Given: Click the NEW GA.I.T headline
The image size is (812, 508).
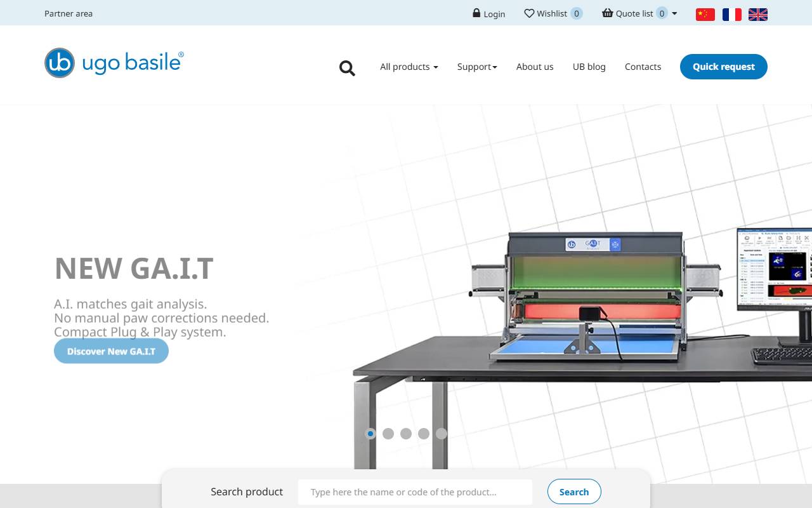Looking at the screenshot, I should (x=134, y=268).
